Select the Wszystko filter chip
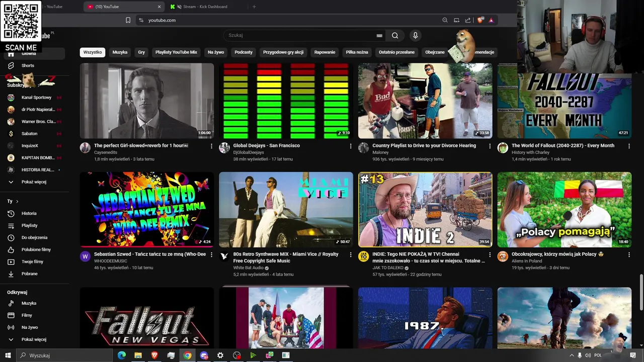This screenshot has width=644, height=362. [93, 52]
